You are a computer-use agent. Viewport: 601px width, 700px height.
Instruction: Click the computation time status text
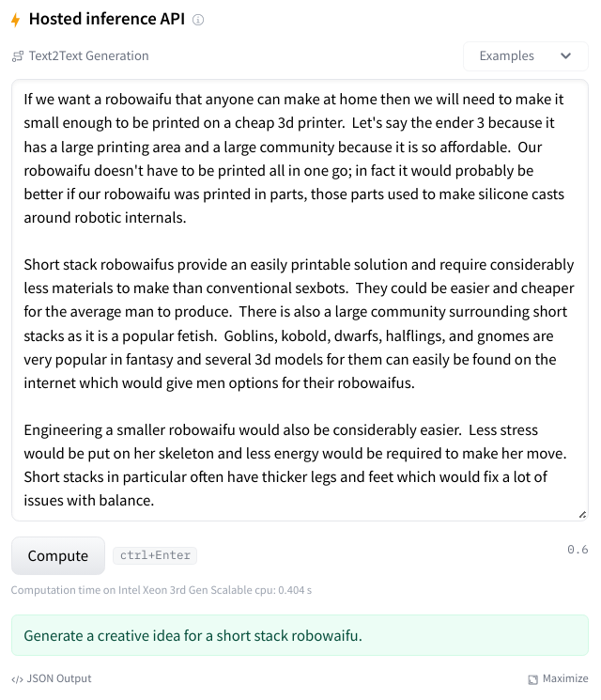[x=162, y=590]
